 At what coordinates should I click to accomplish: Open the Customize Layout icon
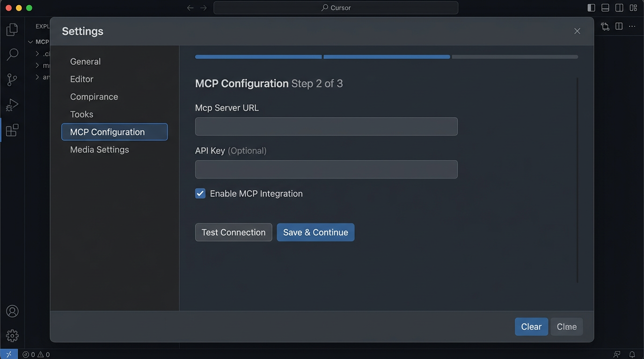(x=633, y=7)
